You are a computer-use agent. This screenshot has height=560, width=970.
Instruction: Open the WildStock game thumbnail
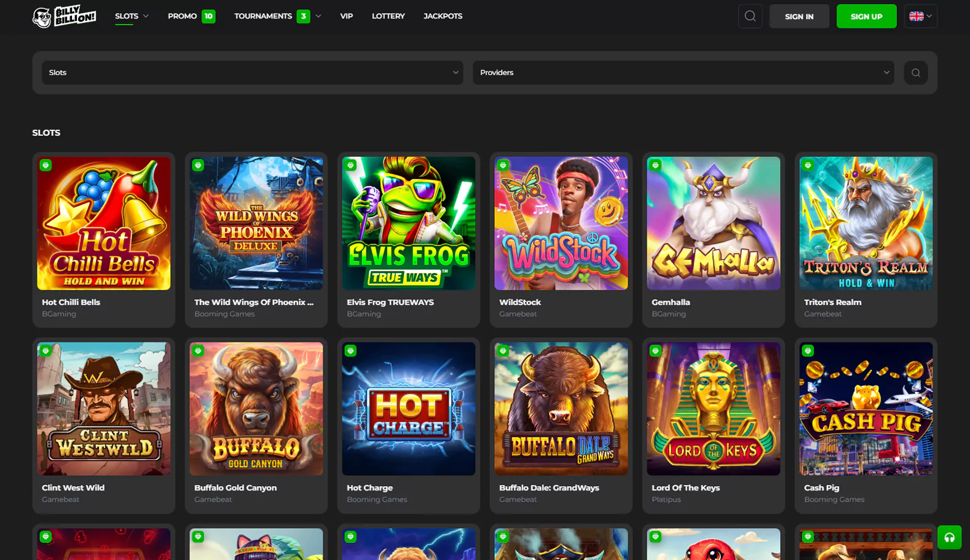click(x=561, y=223)
